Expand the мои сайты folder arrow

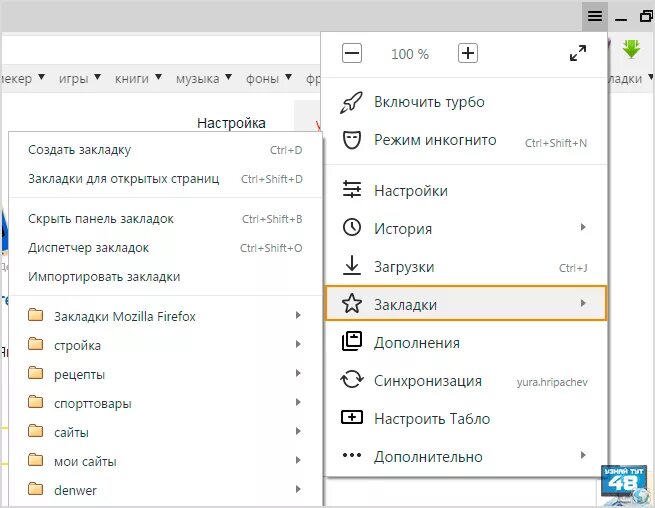[298, 460]
